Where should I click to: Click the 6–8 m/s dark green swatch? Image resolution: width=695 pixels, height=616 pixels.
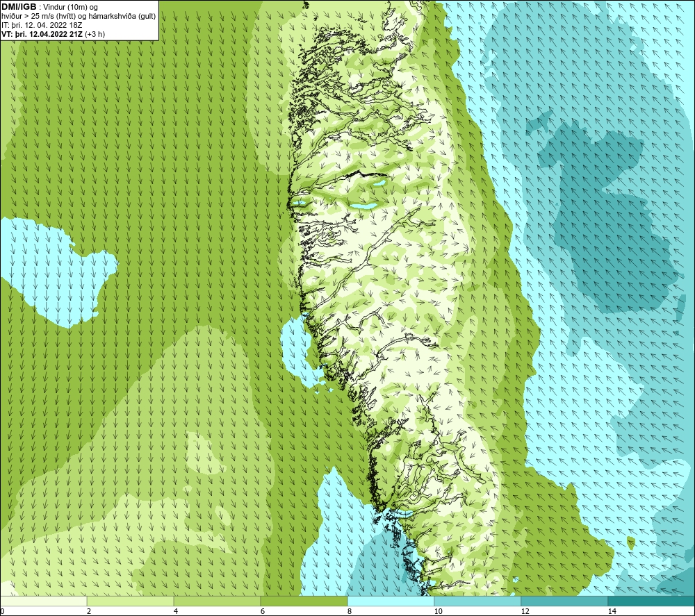[304, 601]
